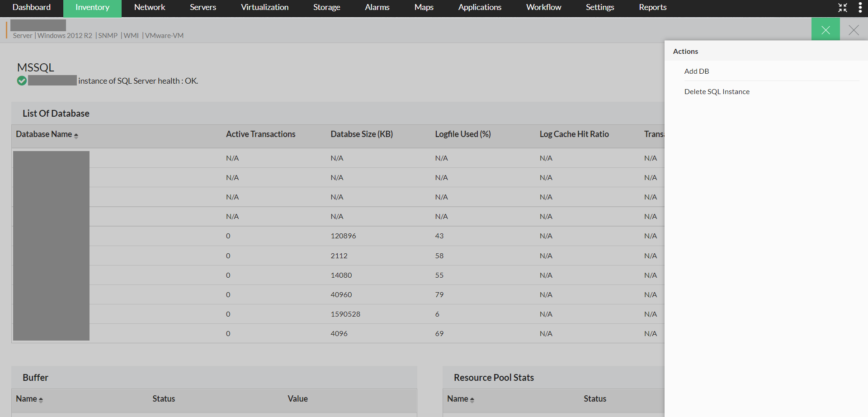Click Resource Pool Stats Status header
The image size is (868, 417).
[x=595, y=398]
